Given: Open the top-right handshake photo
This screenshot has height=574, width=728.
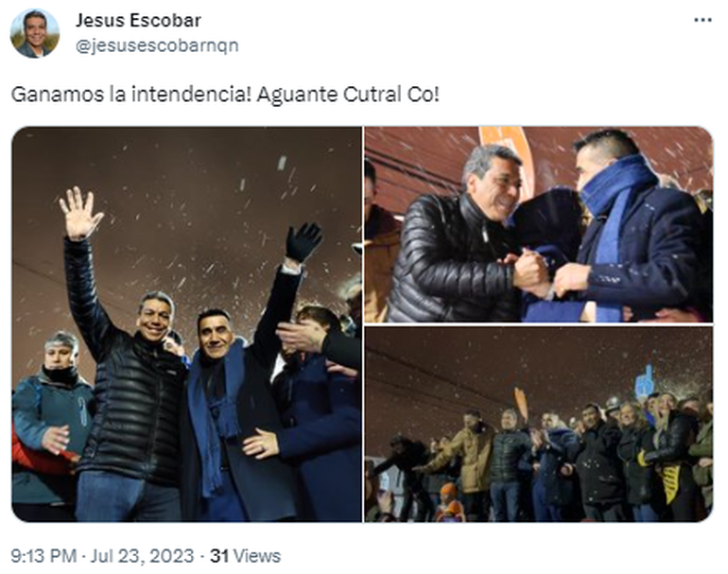Looking at the screenshot, I should click(539, 224).
